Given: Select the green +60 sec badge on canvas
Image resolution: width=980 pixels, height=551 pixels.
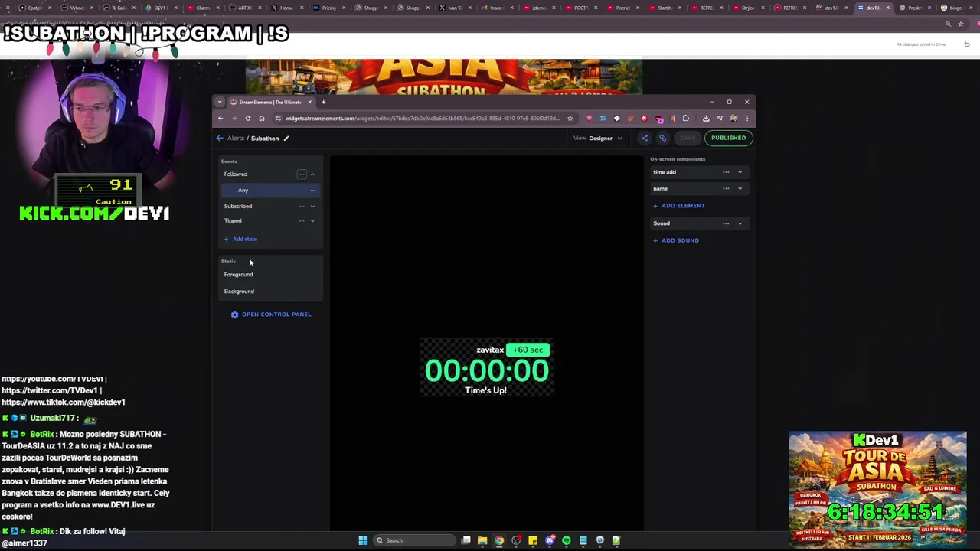Looking at the screenshot, I should 528,350.
